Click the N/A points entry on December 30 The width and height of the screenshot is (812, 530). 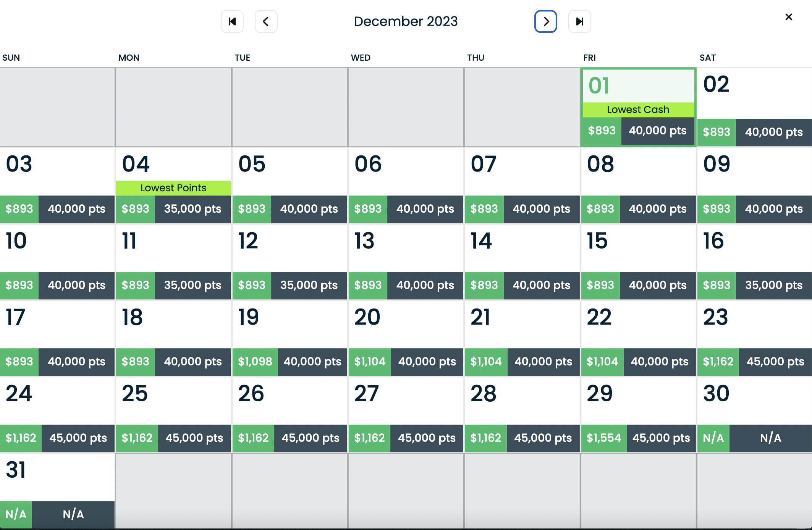(x=771, y=438)
